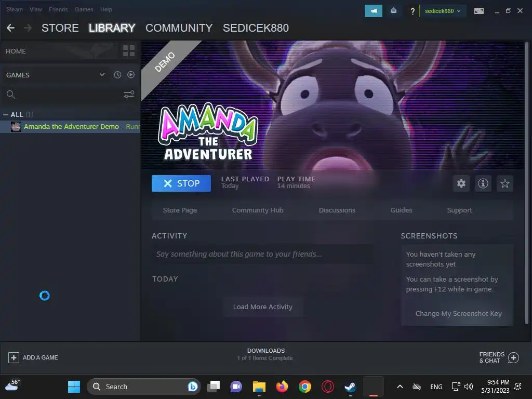Image resolution: width=532 pixels, height=399 pixels.
Task: Launch Opera browser from taskbar
Action: point(327,387)
